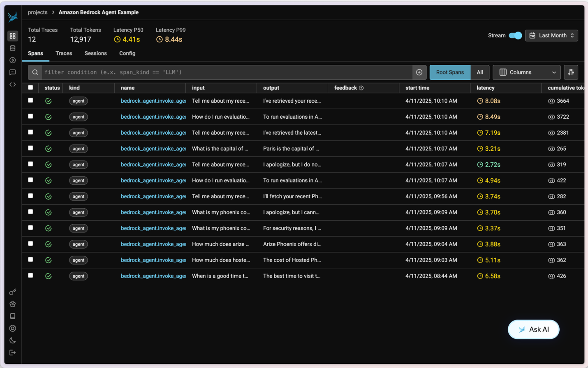Click the token icon beside 3664
This screenshot has width=588, height=368.
coord(551,101)
